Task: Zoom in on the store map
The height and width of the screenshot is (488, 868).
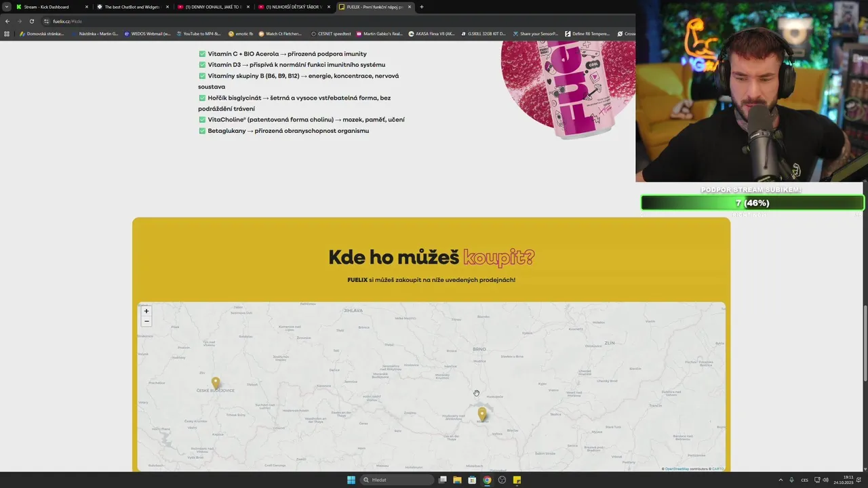Action: [x=146, y=311]
